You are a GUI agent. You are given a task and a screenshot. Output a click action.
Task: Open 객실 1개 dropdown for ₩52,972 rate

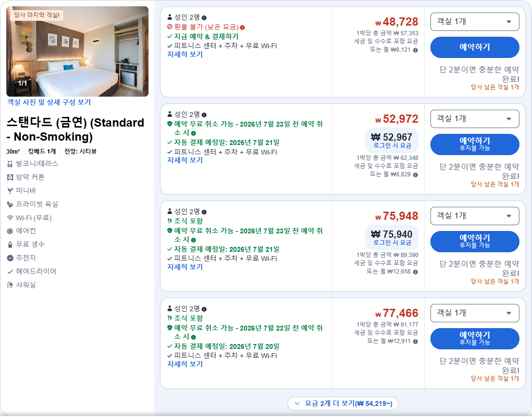(x=474, y=119)
